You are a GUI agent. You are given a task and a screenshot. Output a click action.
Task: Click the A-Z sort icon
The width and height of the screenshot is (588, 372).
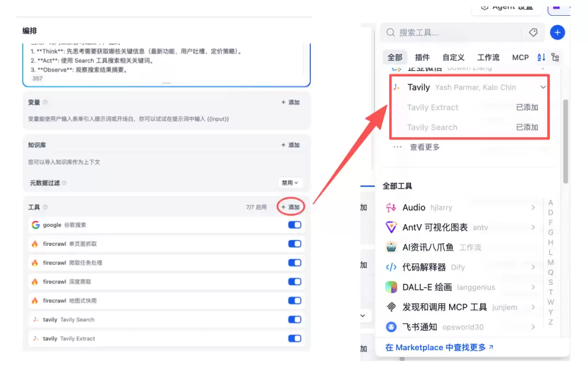(x=541, y=57)
